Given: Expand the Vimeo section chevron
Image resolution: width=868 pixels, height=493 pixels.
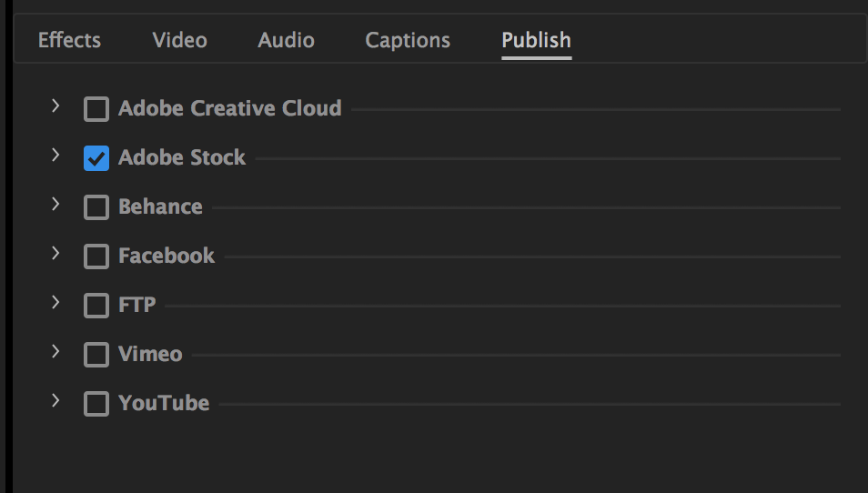Looking at the screenshot, I should tap(56, 351).
